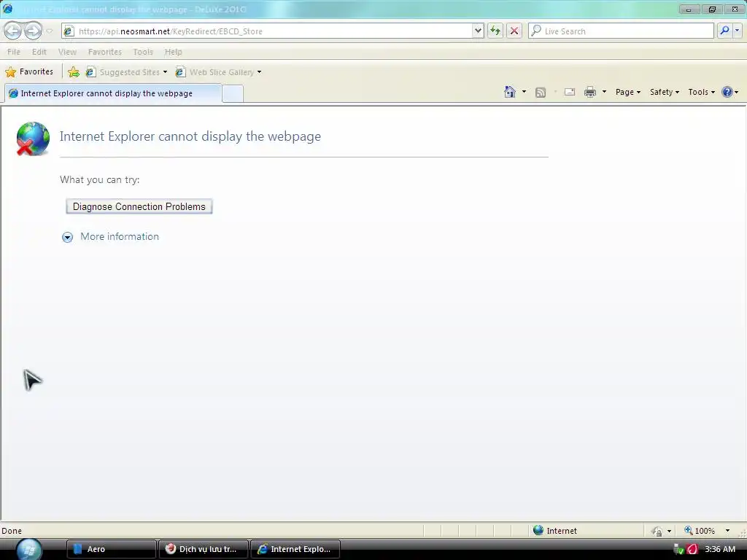Click the Diagnose Connection Problems button

coord(139,206)
